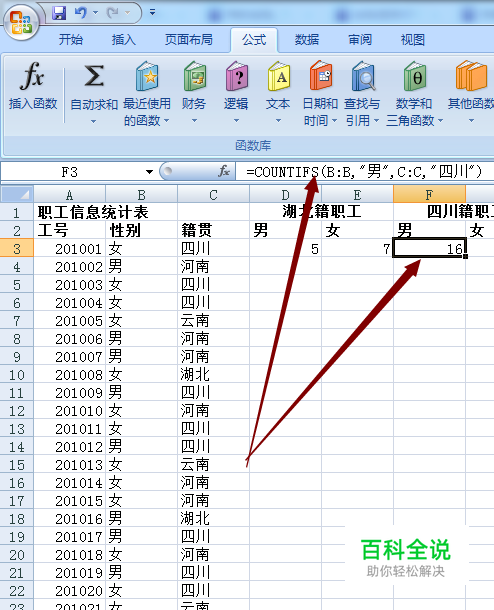The image size is (494, 610).
Task: Open the Name Box dropdown arrow
Action: [149, 172]
